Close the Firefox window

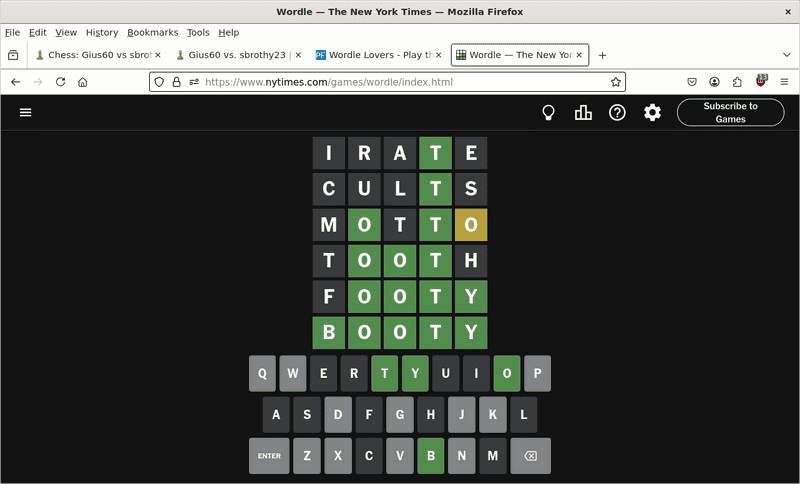pos(788,12)
